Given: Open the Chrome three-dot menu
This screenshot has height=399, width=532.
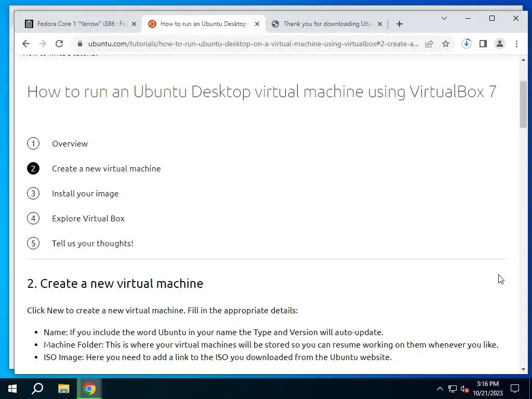Looking at the screenshot, I should [516, 44].
